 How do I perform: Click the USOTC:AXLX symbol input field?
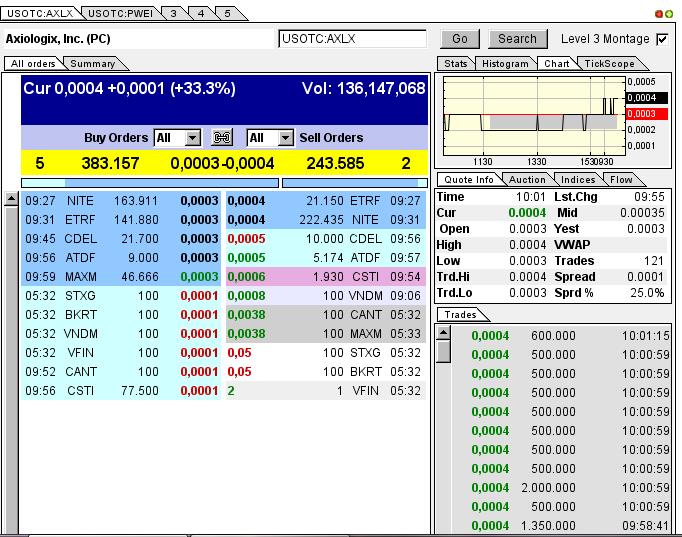point(352,39)
